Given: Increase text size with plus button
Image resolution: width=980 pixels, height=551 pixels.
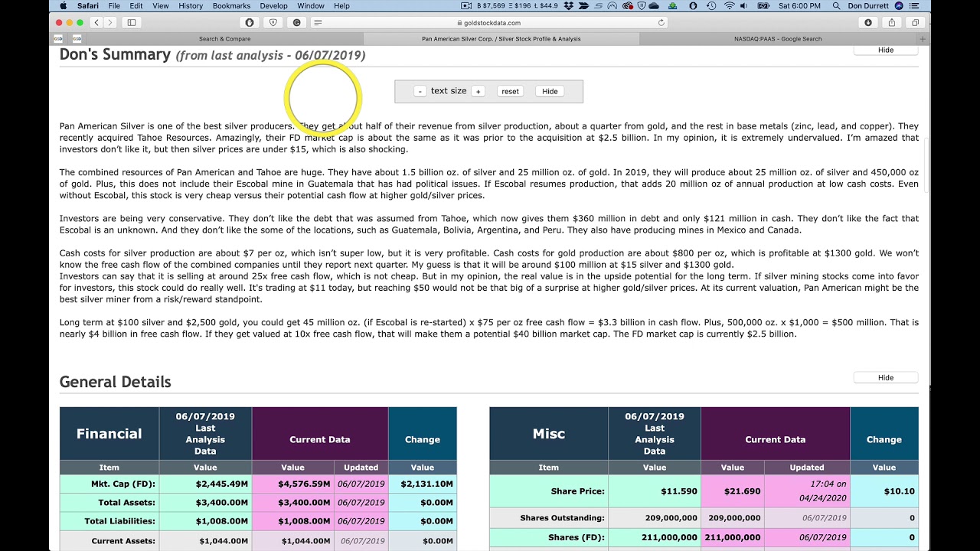Looking at the screenshot, I should (x=478, y=91).
